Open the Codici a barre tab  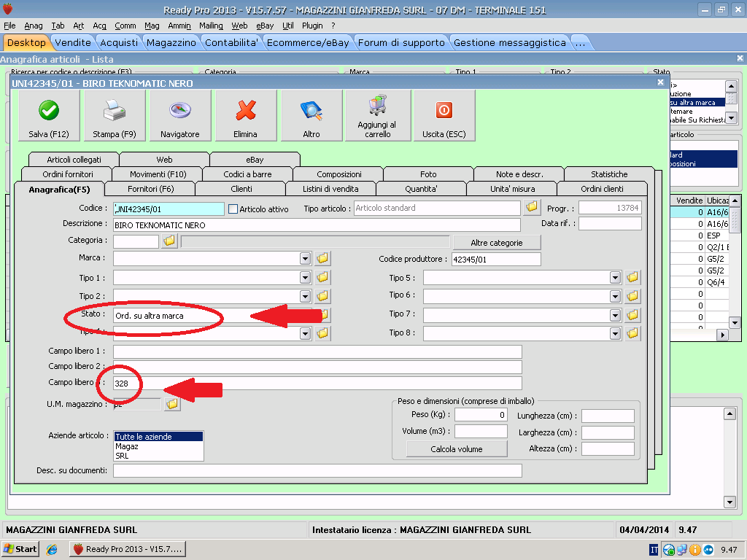[x=248, y=174]
